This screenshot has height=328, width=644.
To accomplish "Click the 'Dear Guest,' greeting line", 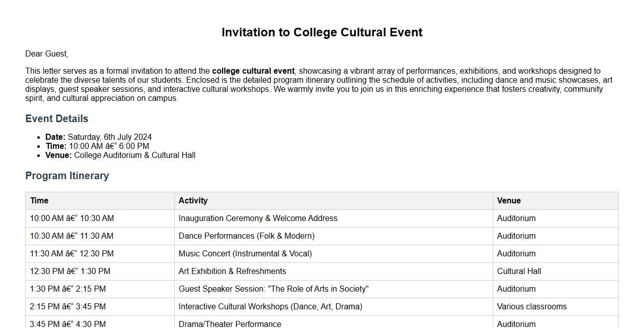I will [x=47, y=54].
